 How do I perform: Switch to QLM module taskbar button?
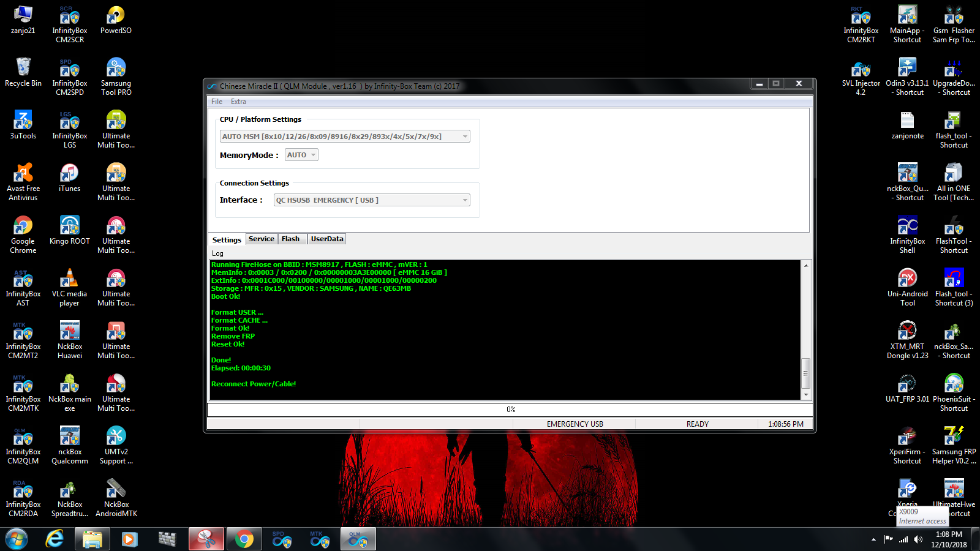point(358,539)
